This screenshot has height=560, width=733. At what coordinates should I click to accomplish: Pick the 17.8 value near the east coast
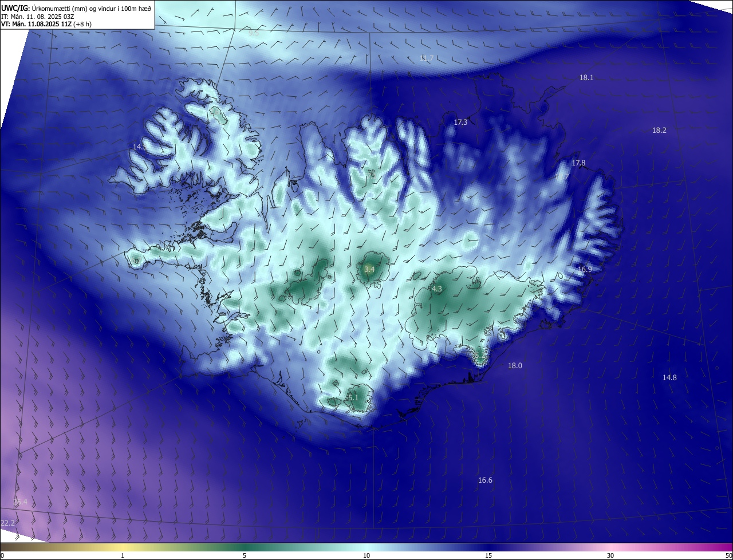578,163
